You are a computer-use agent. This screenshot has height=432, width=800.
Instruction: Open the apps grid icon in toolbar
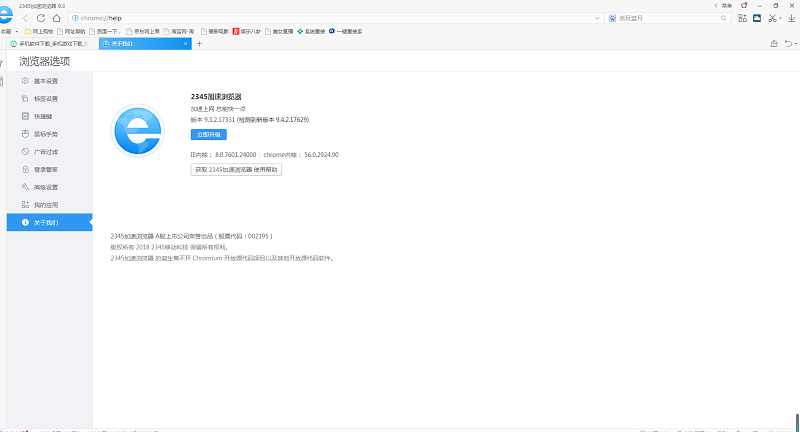click(x=742, y=18)
